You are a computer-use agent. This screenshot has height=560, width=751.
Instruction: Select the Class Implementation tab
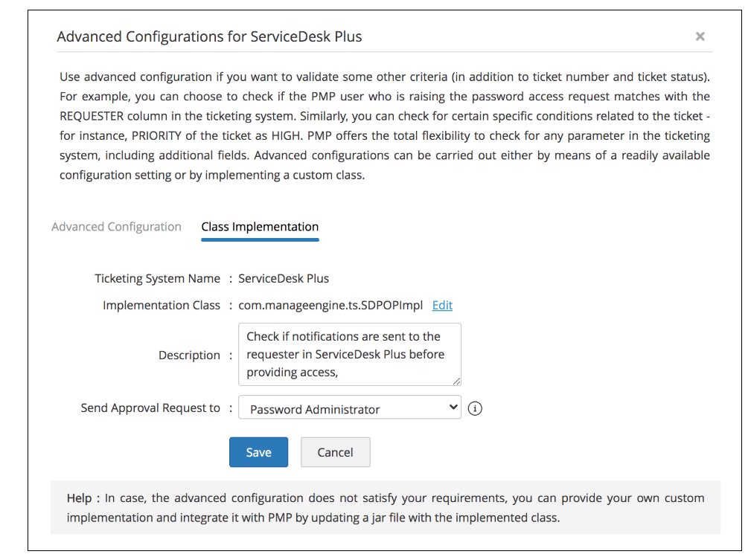(x=260, y=227)
